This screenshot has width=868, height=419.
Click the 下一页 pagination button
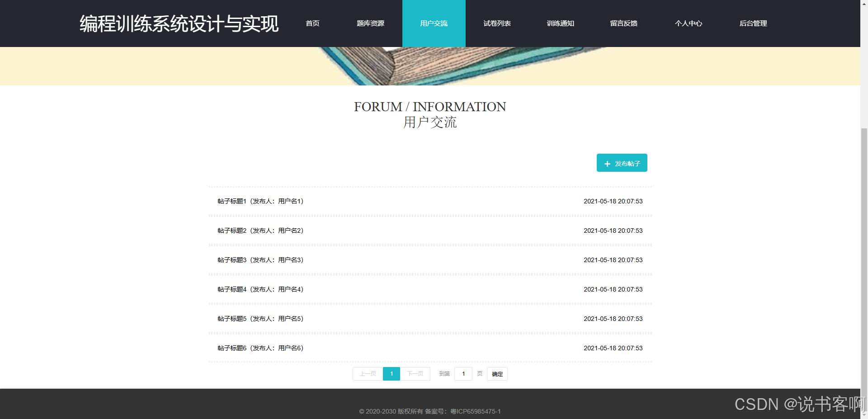pyautogui.click(x=415, y=374)
